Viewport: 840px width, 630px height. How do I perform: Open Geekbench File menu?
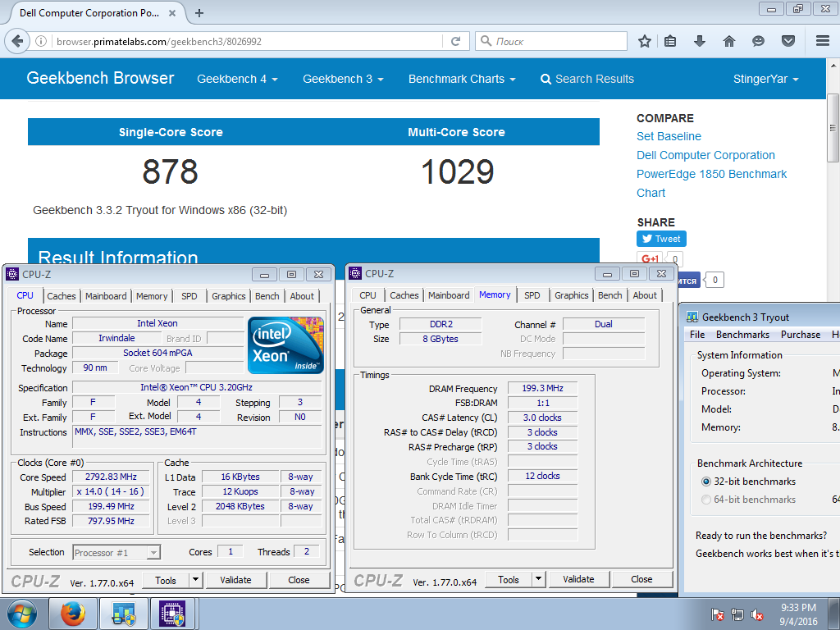tap(697, 335)
